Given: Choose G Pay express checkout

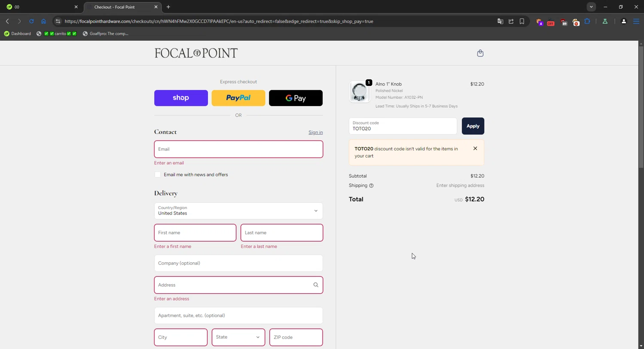Looking at the screenshot, I should (x=296, y=98).
